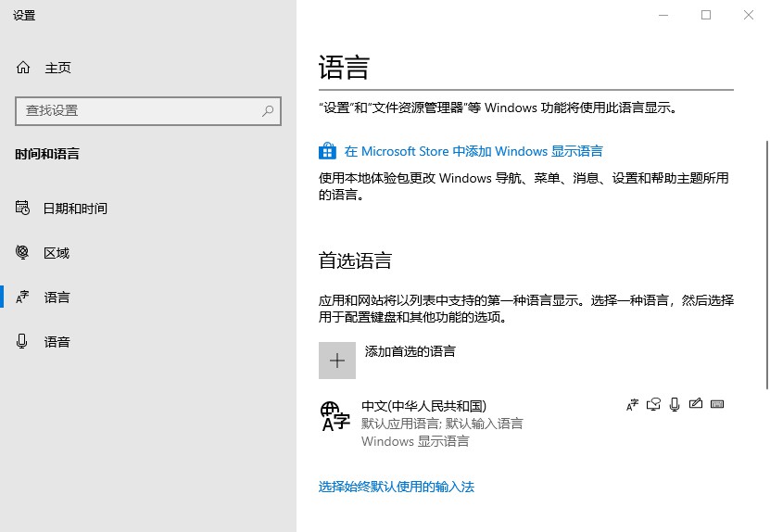
Task: Click the text-to-speech feature icon
Action: point(654,404)
